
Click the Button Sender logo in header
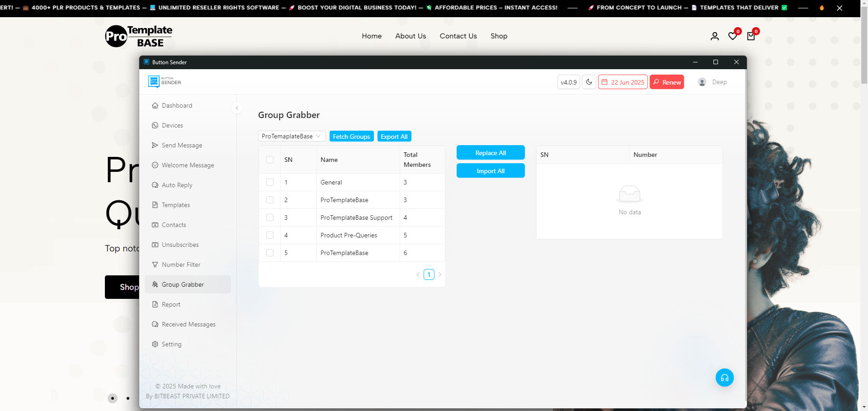pos(165,82)
